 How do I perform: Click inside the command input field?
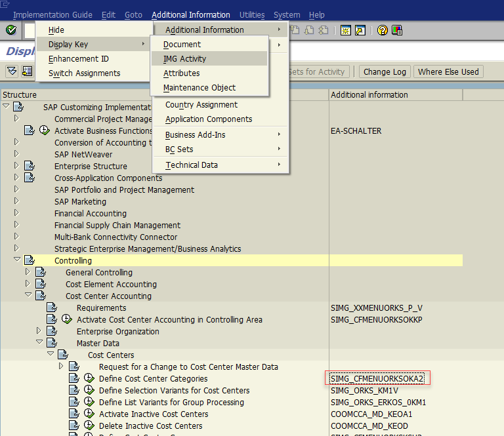(x=30, y=31)
